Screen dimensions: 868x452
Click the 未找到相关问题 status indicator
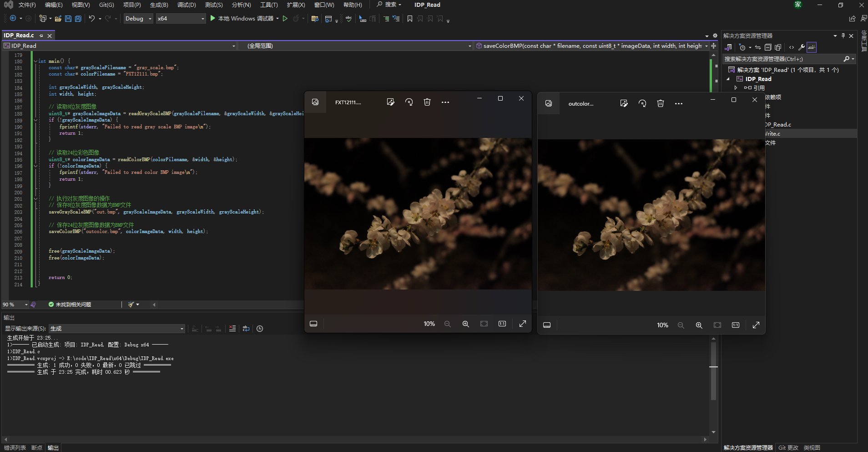coord(70,305)
